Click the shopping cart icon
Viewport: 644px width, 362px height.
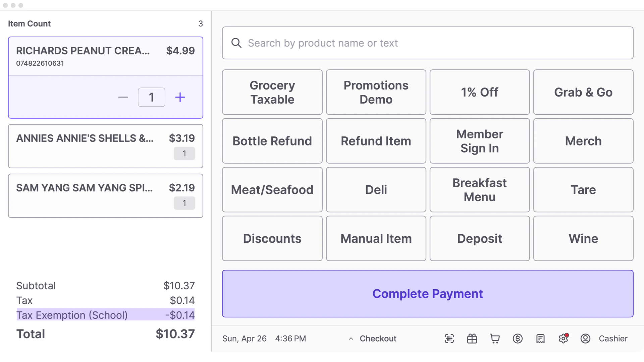[495, 339]
